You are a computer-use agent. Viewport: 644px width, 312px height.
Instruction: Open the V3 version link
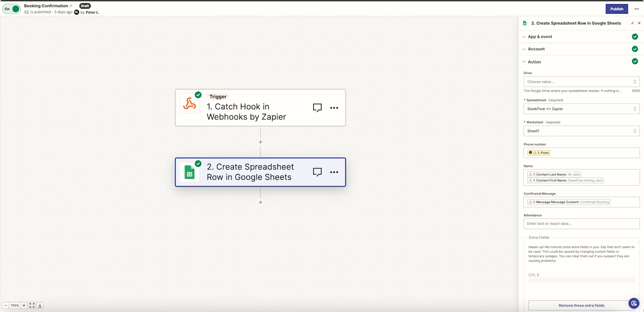(x=26, y=12)
